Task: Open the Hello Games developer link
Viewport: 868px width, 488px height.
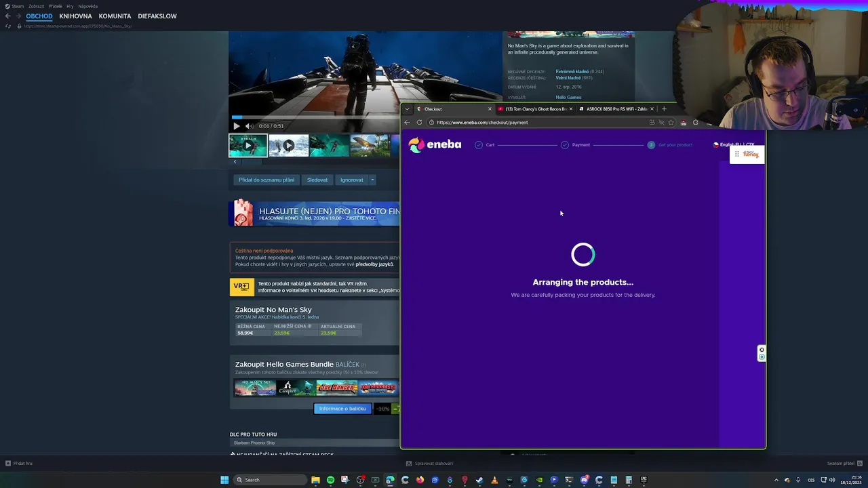Action: 568,98
